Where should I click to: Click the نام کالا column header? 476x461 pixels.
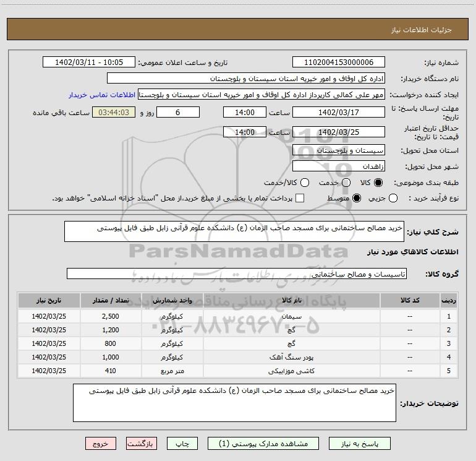pos(291,300)
